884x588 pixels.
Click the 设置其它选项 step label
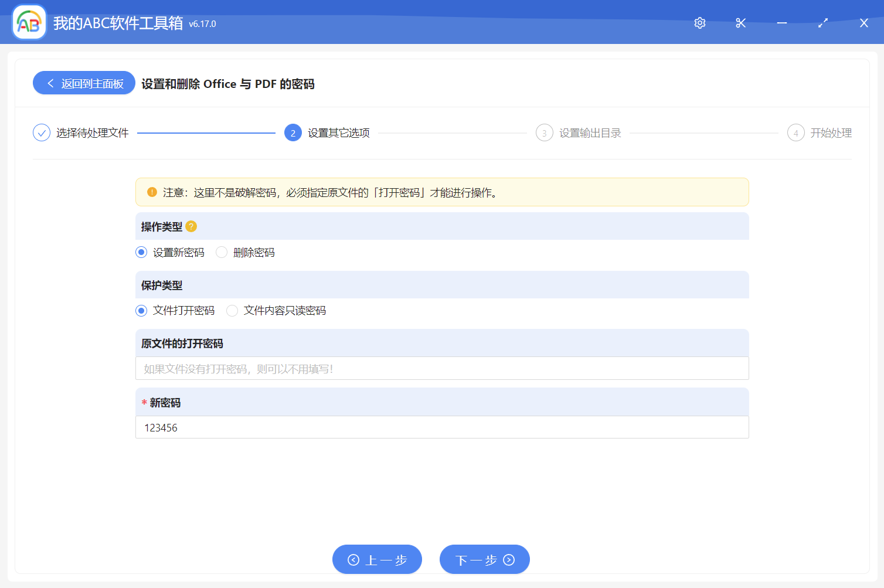(x=339, y=132)
